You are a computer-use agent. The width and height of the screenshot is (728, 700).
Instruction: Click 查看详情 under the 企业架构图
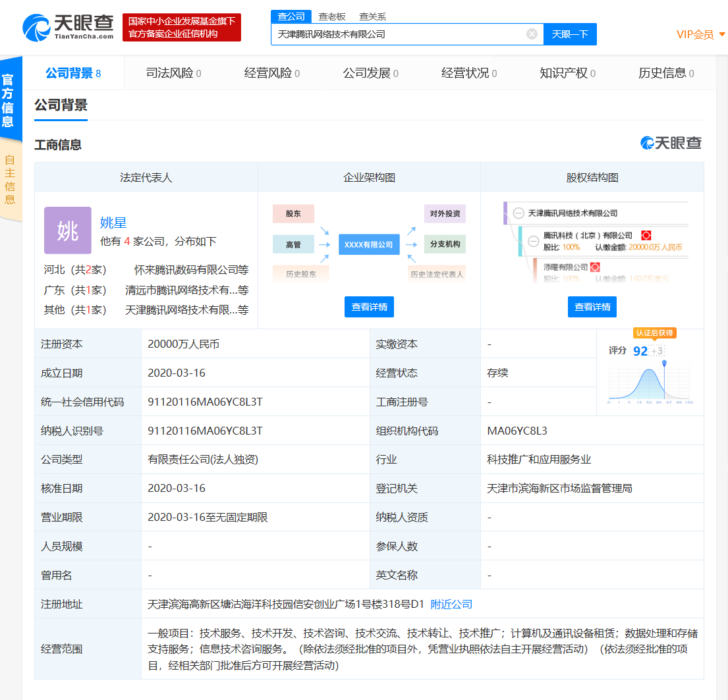pyautogui.click(x=369, y=306)
